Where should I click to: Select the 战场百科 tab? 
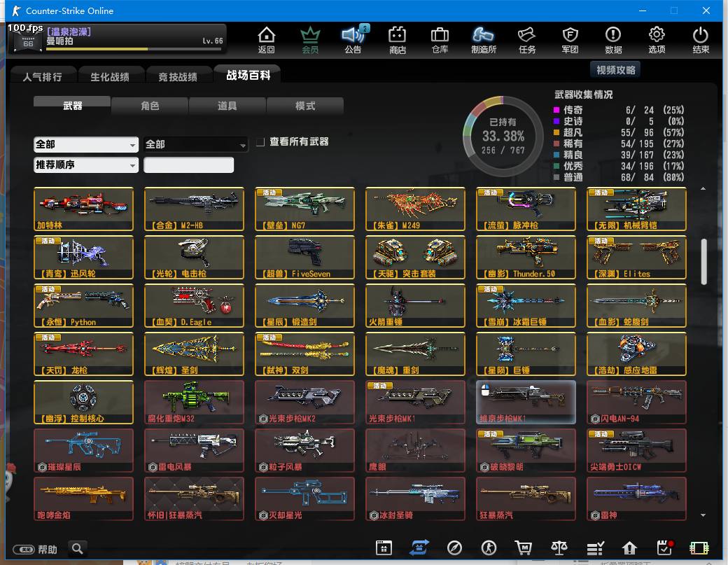pos(248,75)
